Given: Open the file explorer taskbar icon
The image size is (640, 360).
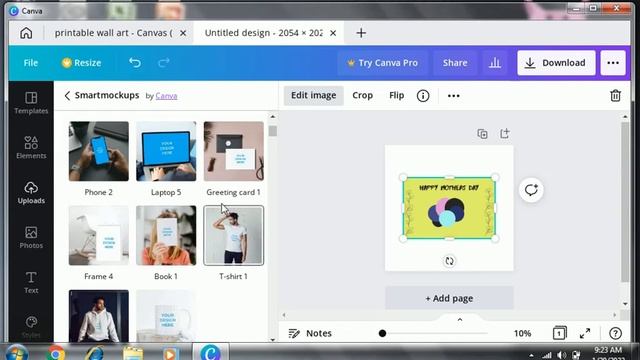Looking at the screenshot, I should [x=133, y=353].
